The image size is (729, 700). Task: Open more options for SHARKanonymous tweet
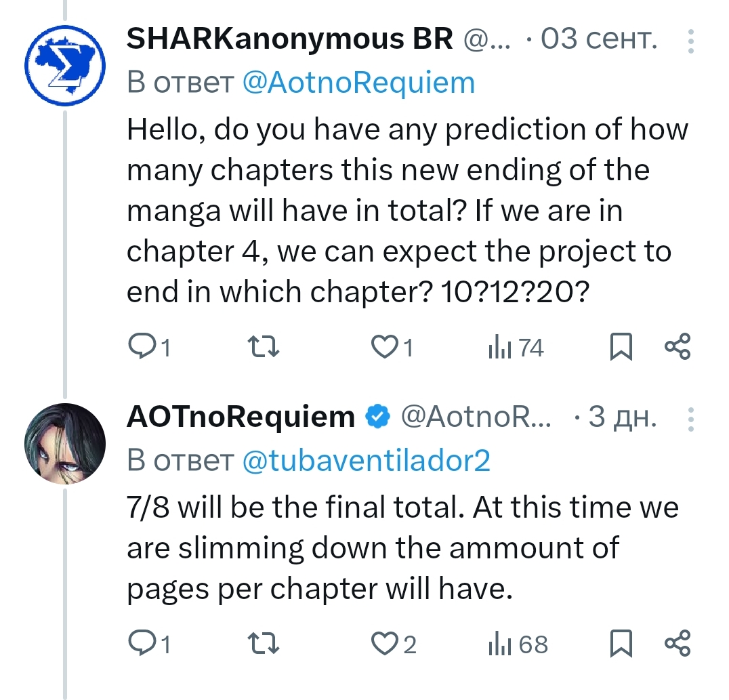[x=690, y=41]
